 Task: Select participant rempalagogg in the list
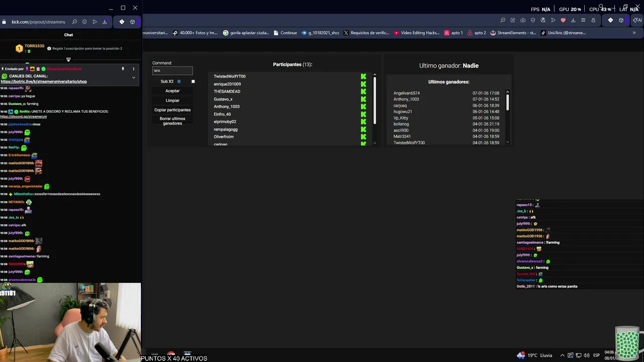pyautogui.click(x=225, y=129)
